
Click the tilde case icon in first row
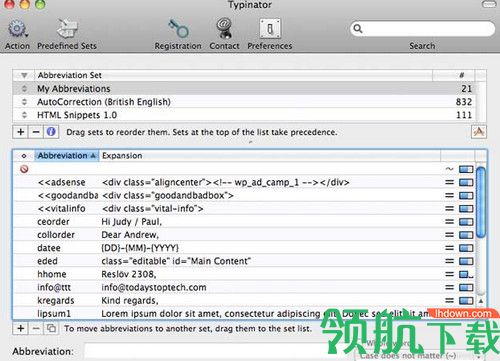tap(449, 169)
